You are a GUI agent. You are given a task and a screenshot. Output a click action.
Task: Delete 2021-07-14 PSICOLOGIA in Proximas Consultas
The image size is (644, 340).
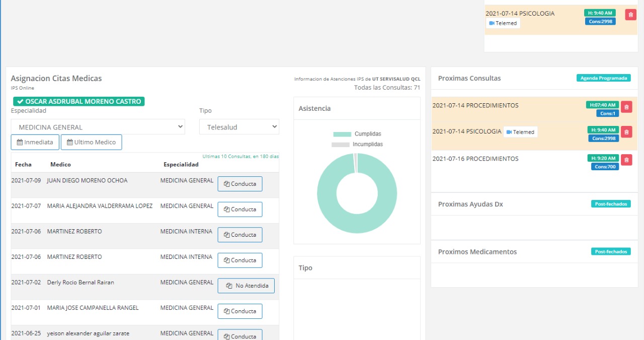click(626, 132)
